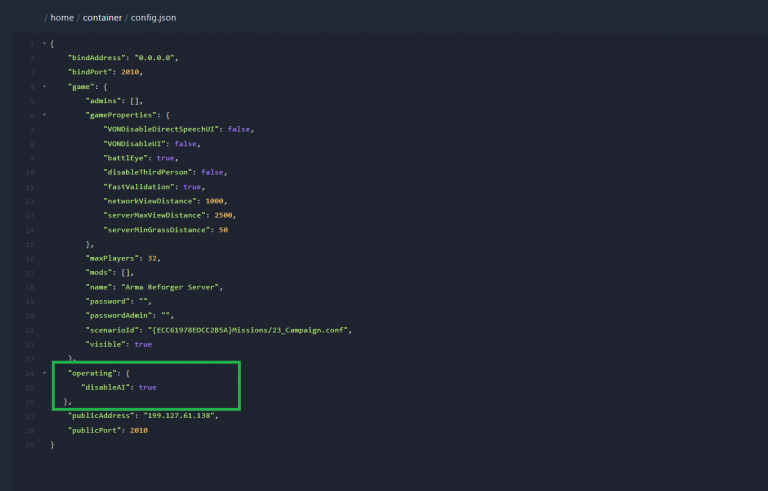Collapse the "operating" block fold arrow
This screenshot has height=491, width=768.
click(x=43, y=372)
